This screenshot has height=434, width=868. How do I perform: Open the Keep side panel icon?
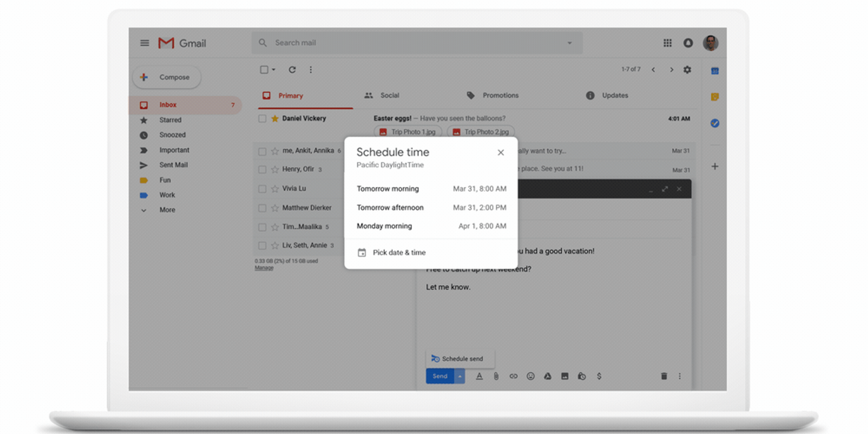coord(714,97)
